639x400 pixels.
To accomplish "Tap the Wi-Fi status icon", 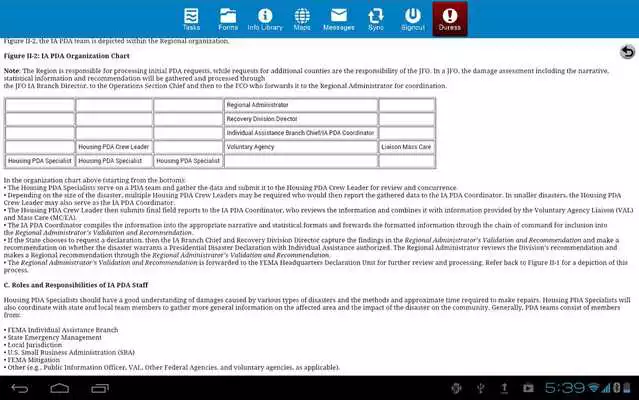I will coord(594,386).
